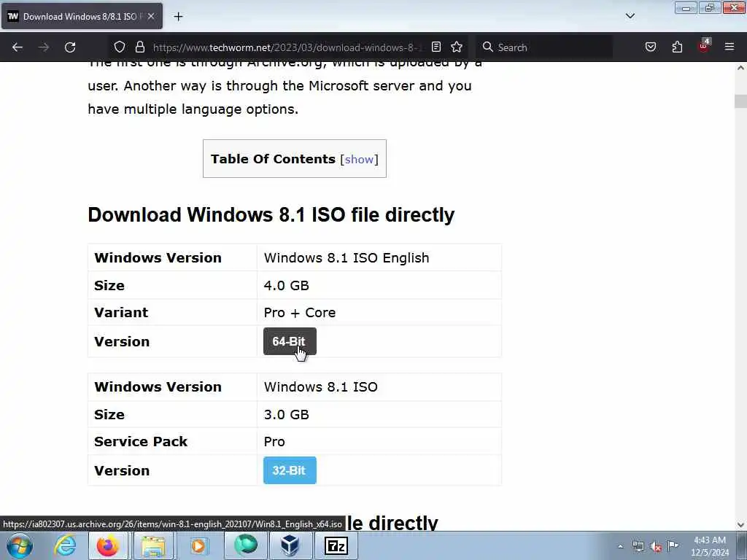
Task: Show hidden system tray icons
Action: (620, 546)
